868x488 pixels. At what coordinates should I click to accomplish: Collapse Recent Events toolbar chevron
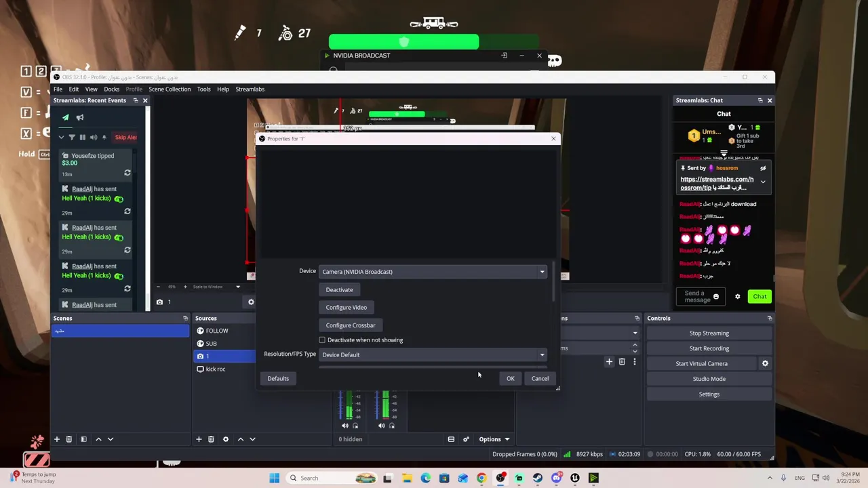coord(61,138)
